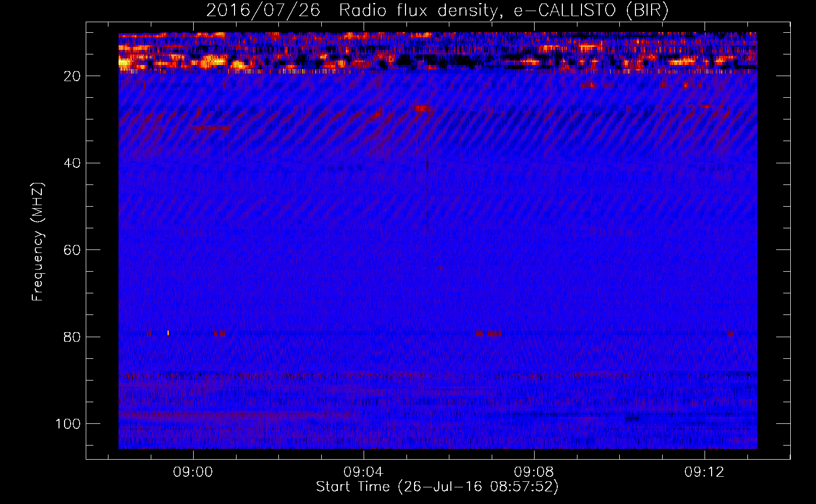
Task: Click the '40' frequency tick label
Action: (73, 163)
